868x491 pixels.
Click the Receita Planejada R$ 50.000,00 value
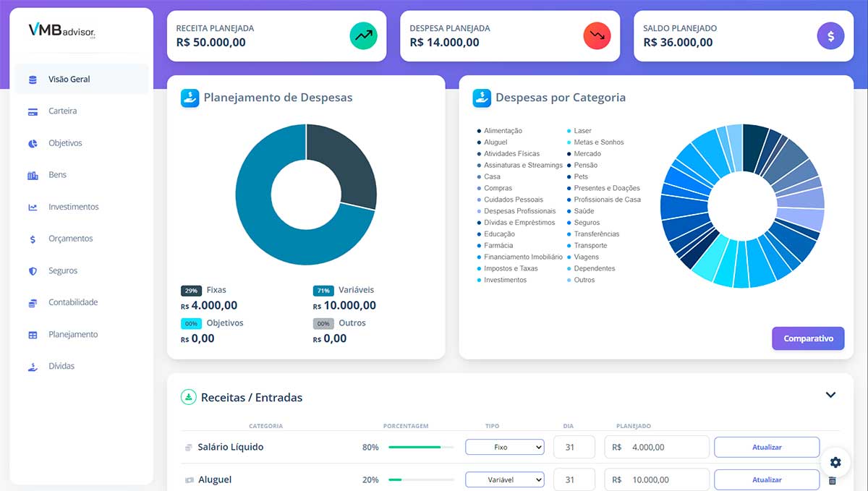211,43
